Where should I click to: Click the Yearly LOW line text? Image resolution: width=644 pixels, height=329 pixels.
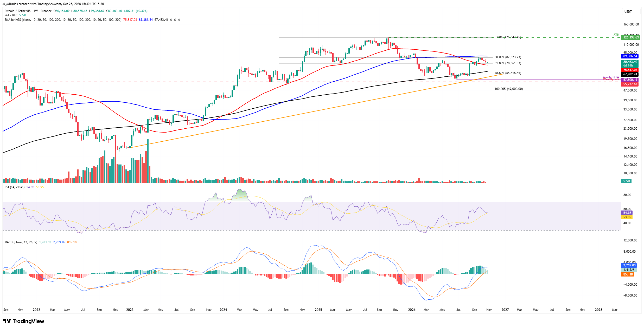(611, 77)
